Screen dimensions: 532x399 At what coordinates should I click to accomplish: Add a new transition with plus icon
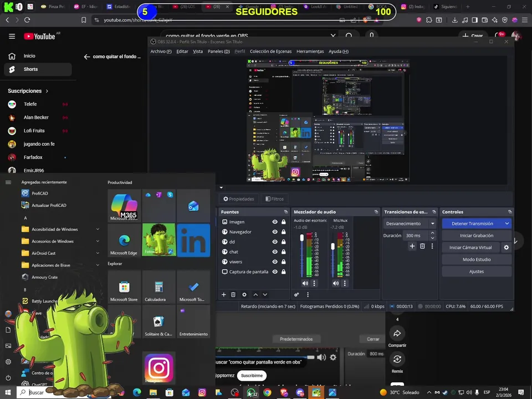pyautogui.click(x=412, y=246)
